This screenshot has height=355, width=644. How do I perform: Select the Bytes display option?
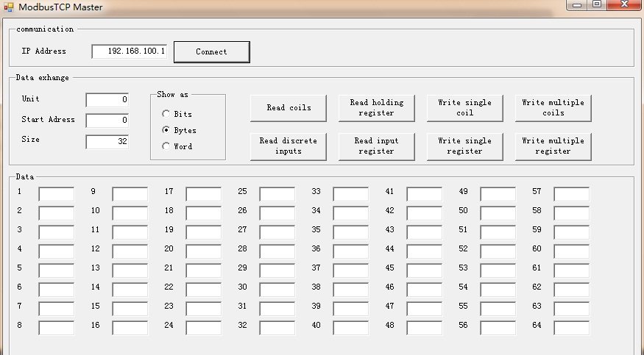166,130
